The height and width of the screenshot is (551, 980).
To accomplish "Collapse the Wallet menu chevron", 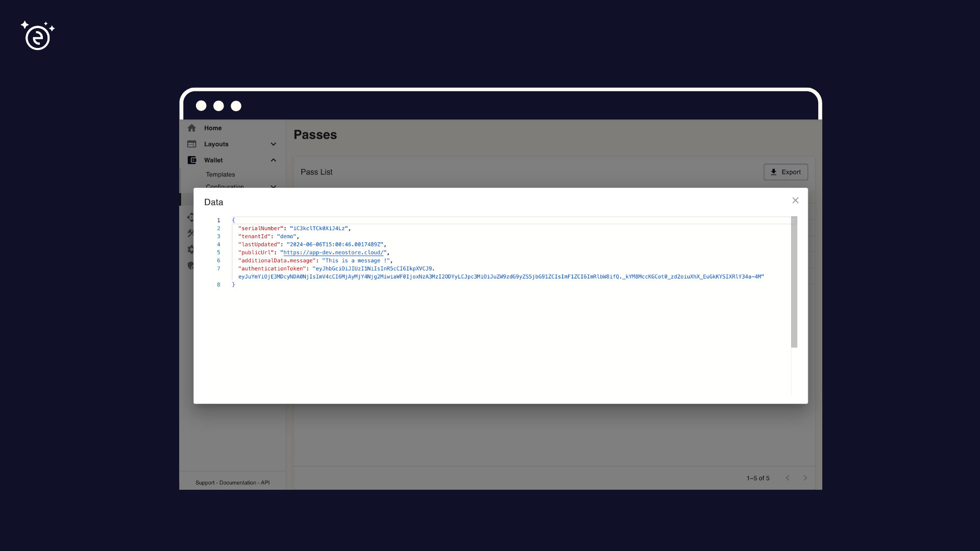I will tap(273, 160).
